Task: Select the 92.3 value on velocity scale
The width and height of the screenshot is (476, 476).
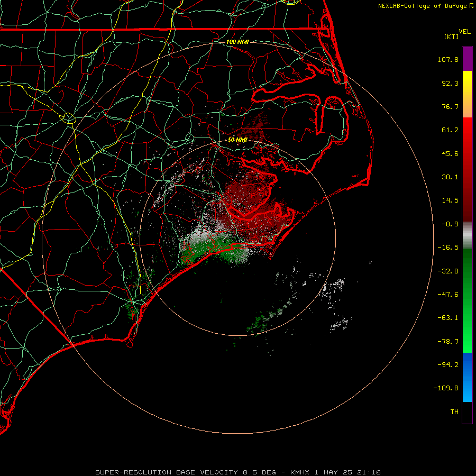Action: (x=450, y=83)
